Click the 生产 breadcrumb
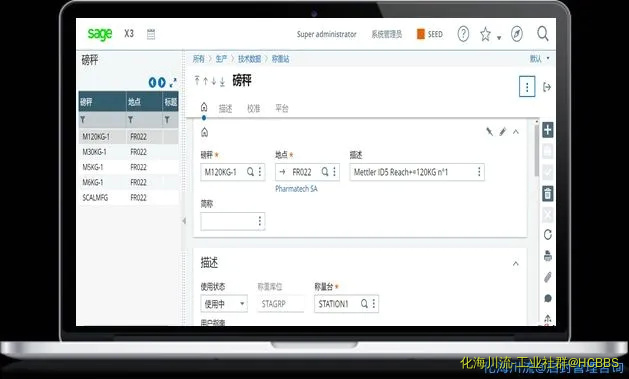Viewport: 629px width, 379px height. click(221, 59)
